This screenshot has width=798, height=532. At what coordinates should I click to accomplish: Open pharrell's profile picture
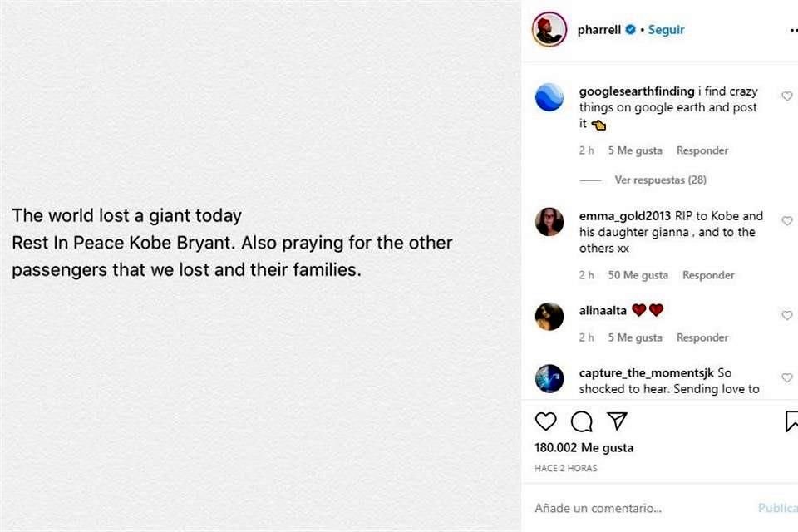pos(549,29)
